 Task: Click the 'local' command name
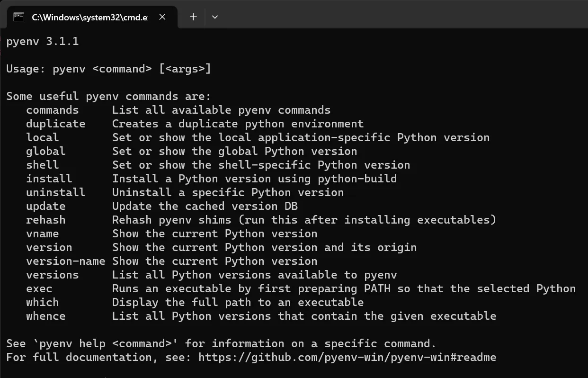(43, 138)
